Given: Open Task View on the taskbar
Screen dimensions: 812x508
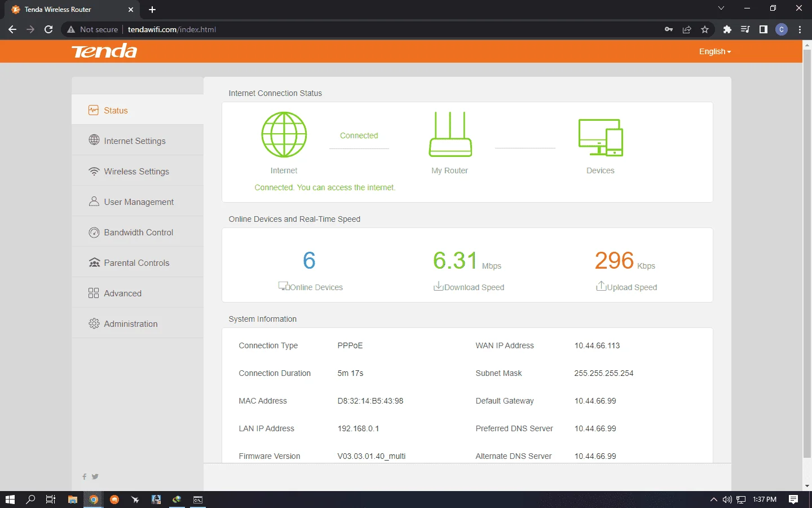Looking at the screenshot, I should [51, 500].
